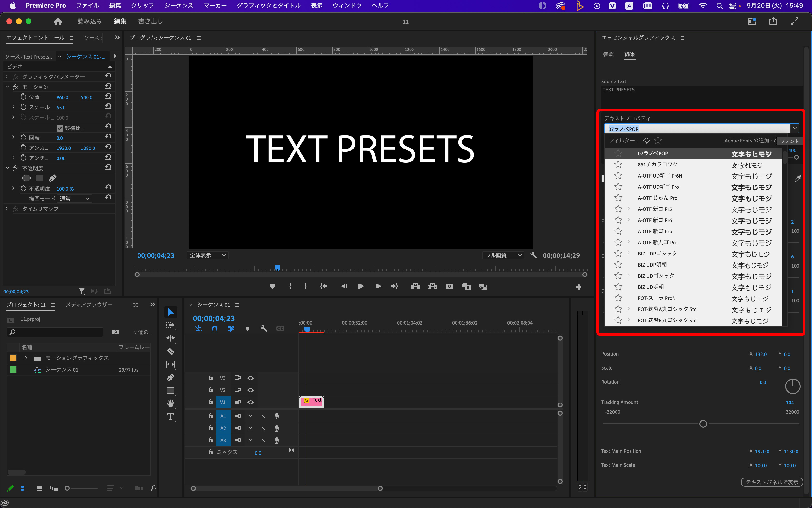Select the Ripple Edit tool
This screenshot has height=508, width=812.
click(170, 338)
